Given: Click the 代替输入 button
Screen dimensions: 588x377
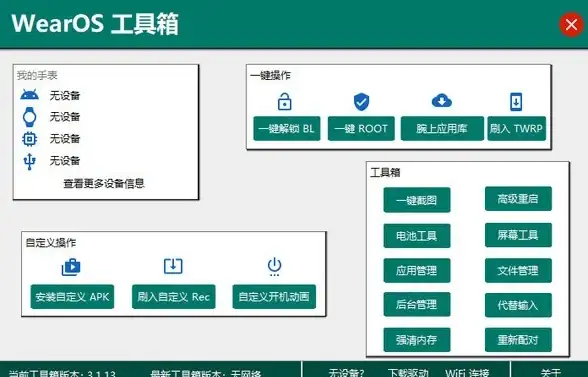Looking at the screenshot, I should [518, 305].
